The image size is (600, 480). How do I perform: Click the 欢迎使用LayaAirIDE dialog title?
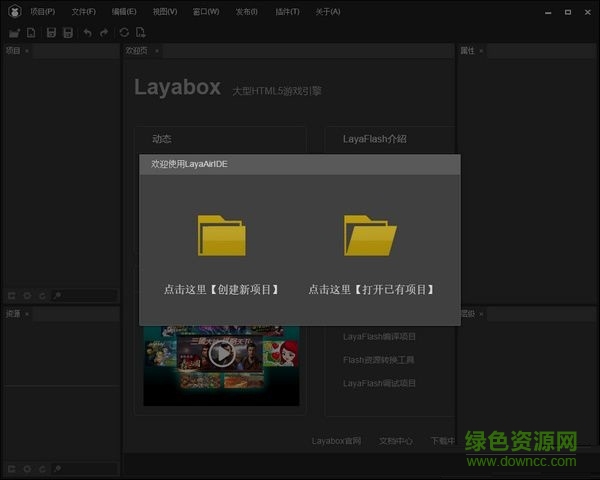[189, 164]
